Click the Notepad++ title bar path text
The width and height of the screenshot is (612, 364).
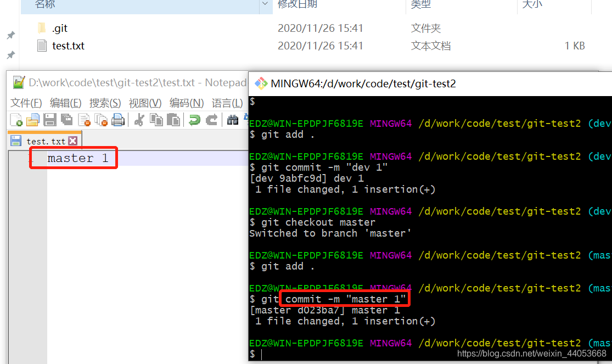pyautogui.click(x=137, y=83)
